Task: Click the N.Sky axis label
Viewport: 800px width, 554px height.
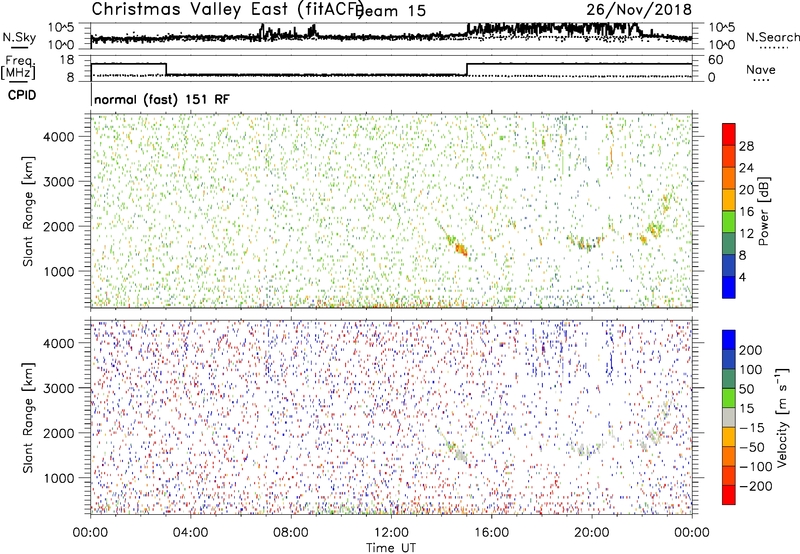Action: click(x=19, y=37)
